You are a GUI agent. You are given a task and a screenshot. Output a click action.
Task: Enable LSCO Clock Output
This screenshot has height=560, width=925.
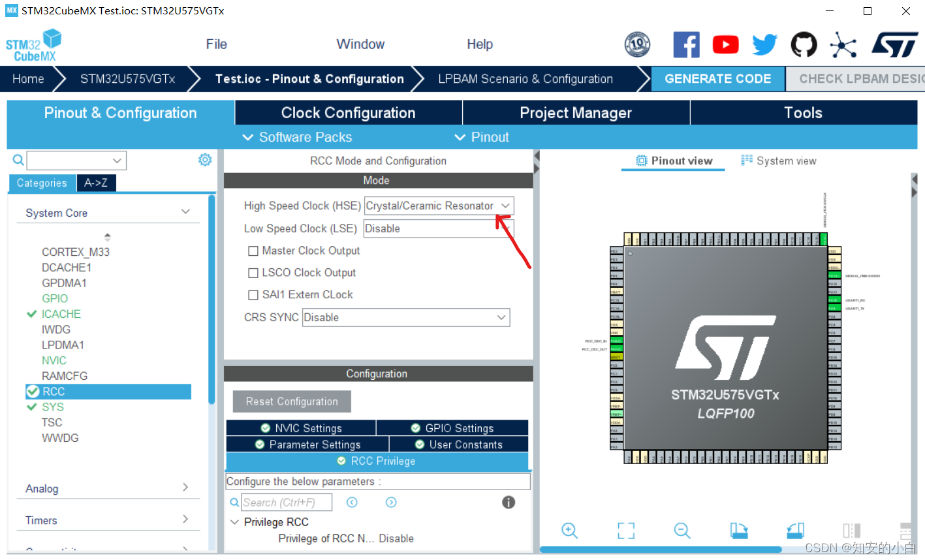253,273
